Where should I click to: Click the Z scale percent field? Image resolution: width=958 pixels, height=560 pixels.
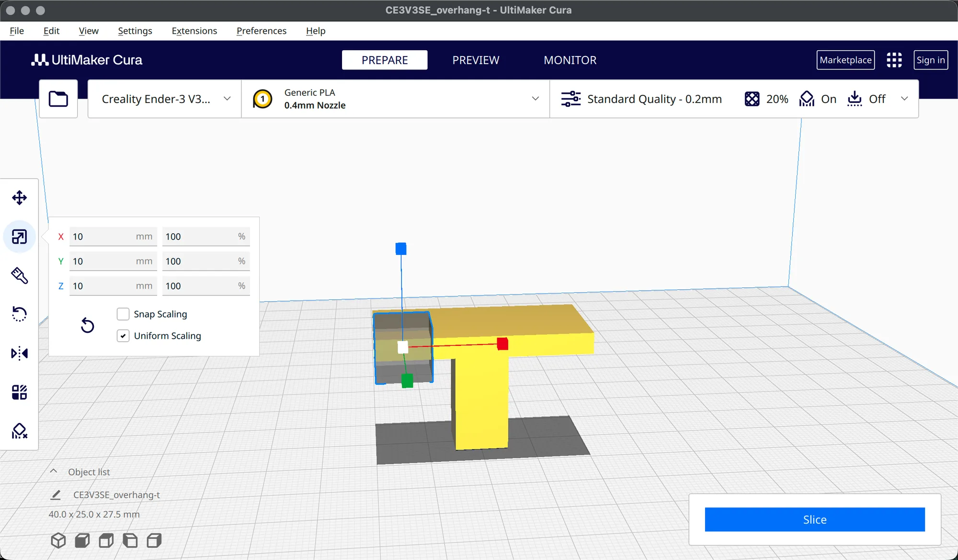pyautogui.click(x=206, y=286)
